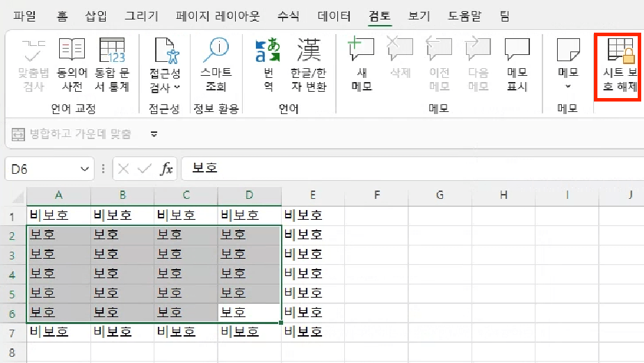Switch to the 데이터 tab
The width and height of the screenshot is (644, 363).
[x=334, y=16]
